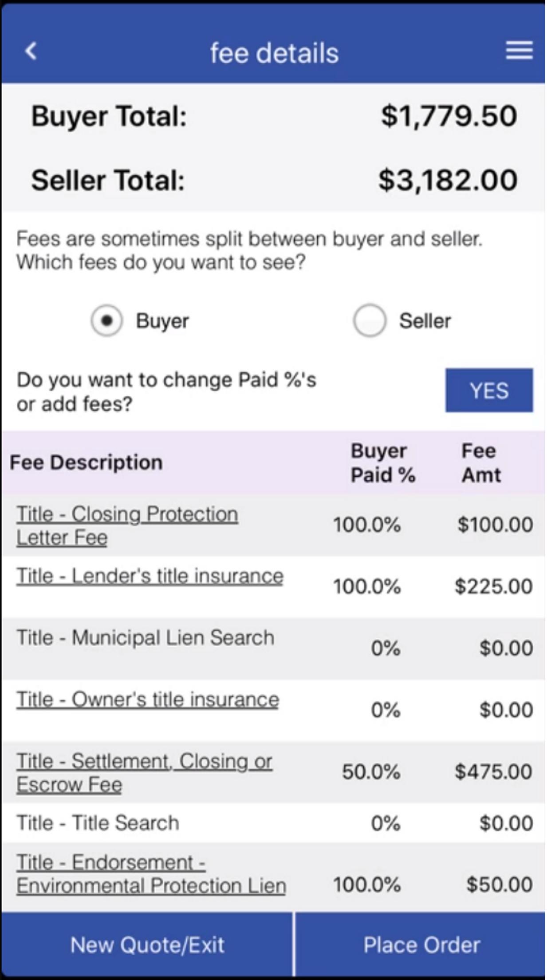Screen dimensions: 551x980
Task: Select the Buyer radio button
Action: tap(106, 320)
